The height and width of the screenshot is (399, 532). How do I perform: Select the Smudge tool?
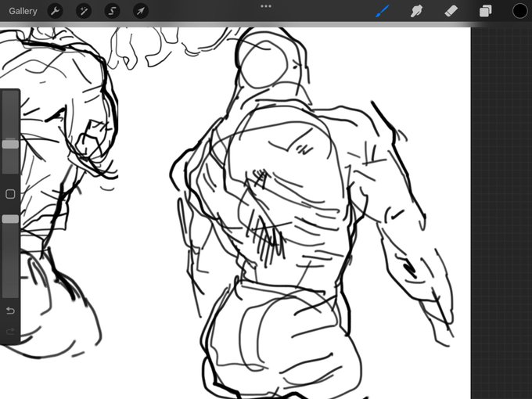[x=417, y=11]
